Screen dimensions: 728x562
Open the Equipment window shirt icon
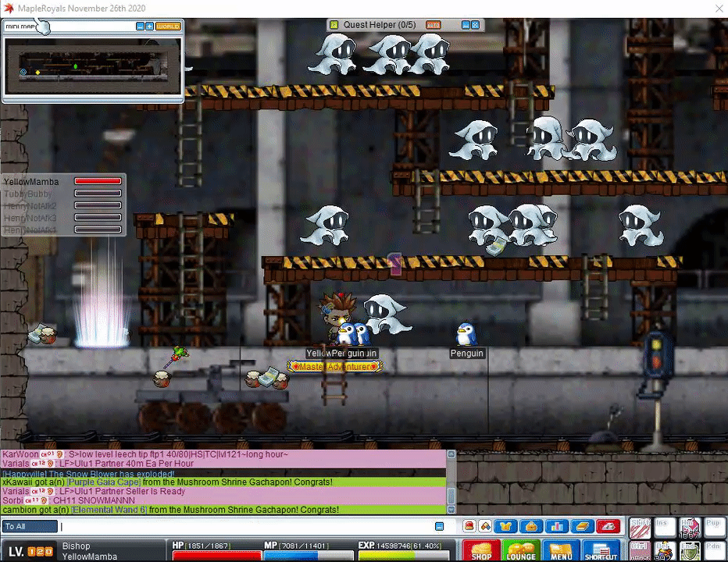(x=505, y=526)
